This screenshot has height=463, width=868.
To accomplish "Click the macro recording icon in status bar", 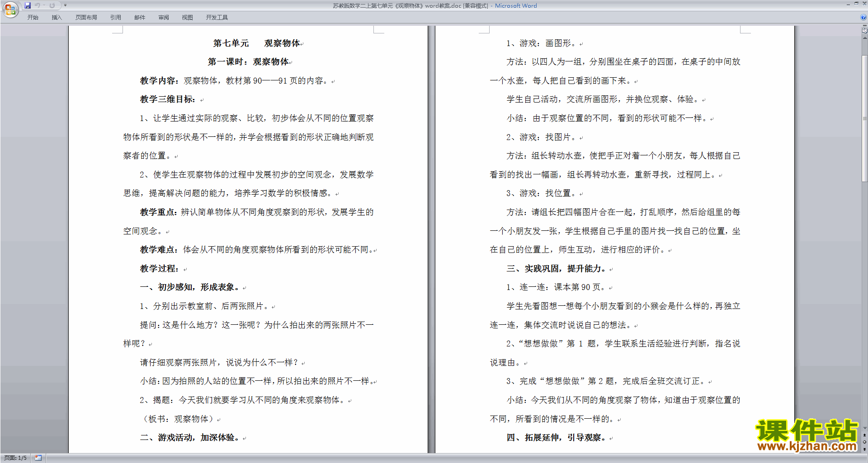I will [38, 458].
